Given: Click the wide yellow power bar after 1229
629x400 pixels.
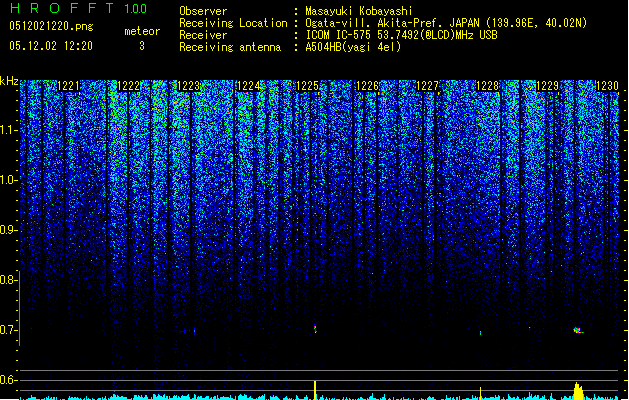Looking at the screenshot, I should [578, 391].
